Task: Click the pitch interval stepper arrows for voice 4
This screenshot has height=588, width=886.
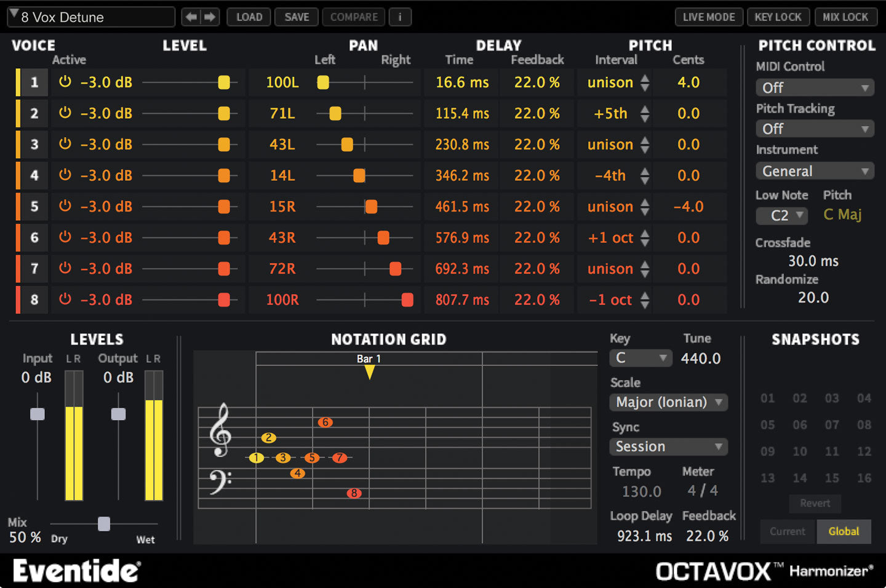Action: [x=644, y=176]
